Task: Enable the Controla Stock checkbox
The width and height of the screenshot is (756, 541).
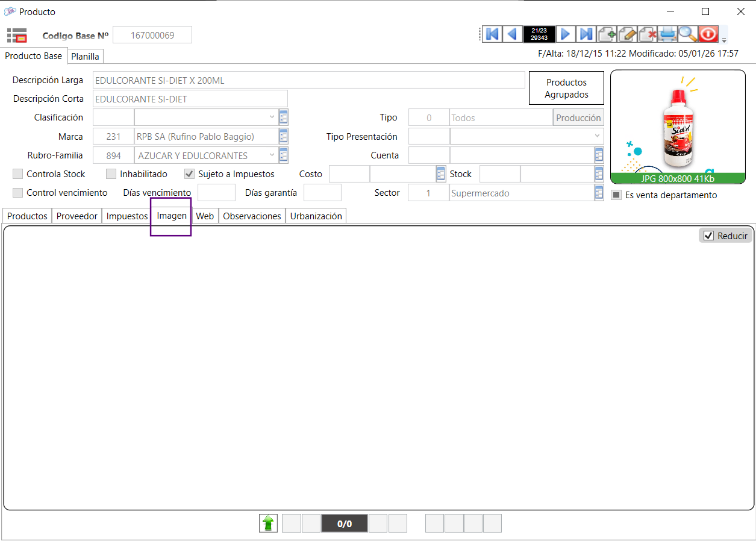Action: click(18, 174)
